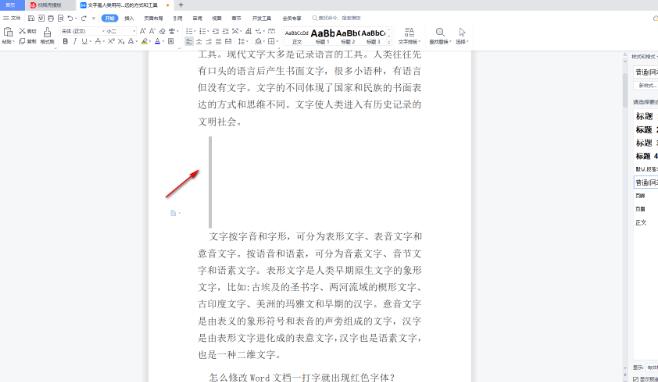Open the font size combo box
The width and height of the screenshot is (658, 382).
coord(121,31)
